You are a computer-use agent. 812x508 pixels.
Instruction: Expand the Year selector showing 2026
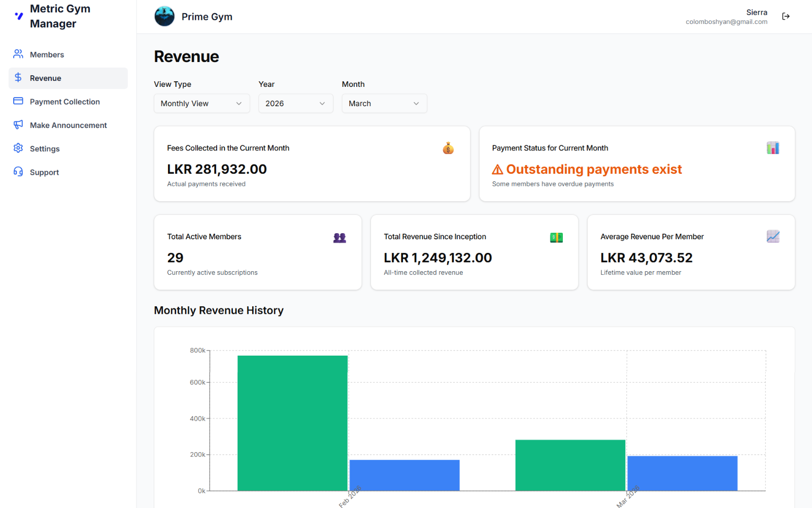295,103
